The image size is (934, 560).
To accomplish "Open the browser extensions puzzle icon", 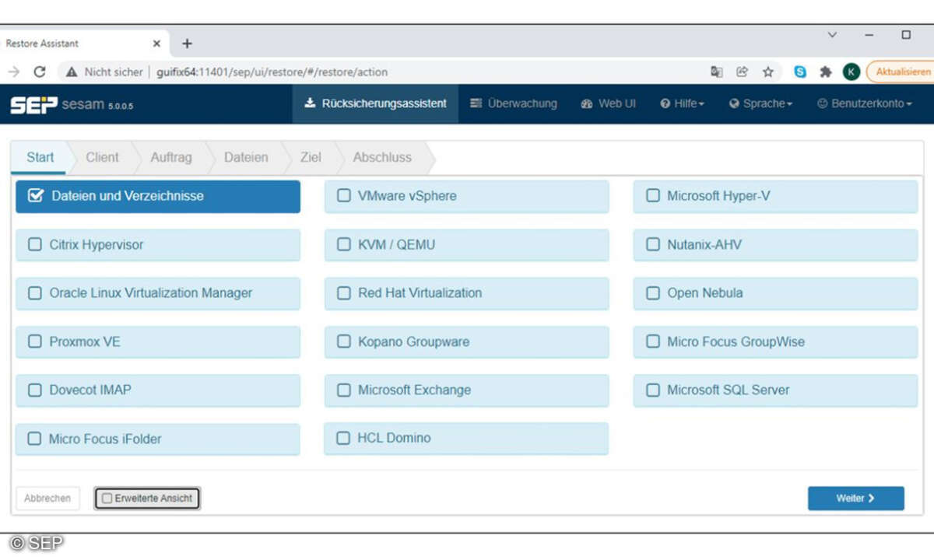I will tap(826, 72).
